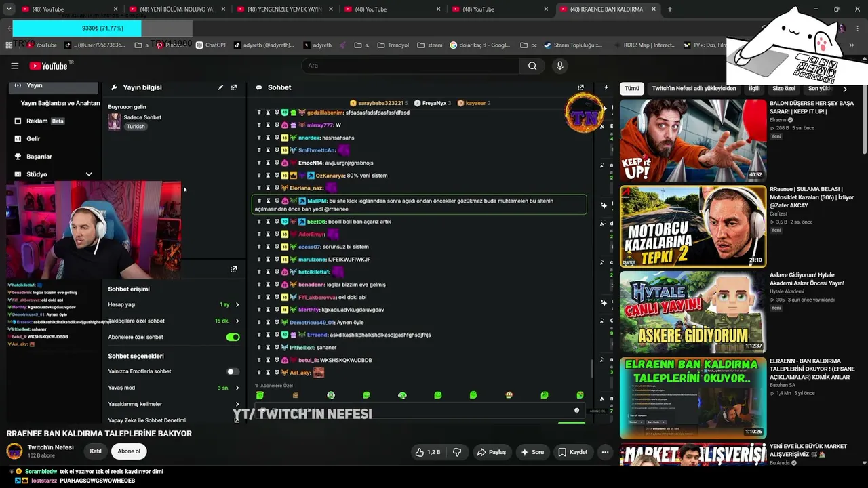This screenshot has width=868, height=488.
Task: Open the MOTORCU KAZALARINA TEPKİ 2 thumbnail
Action: point(692,226)
